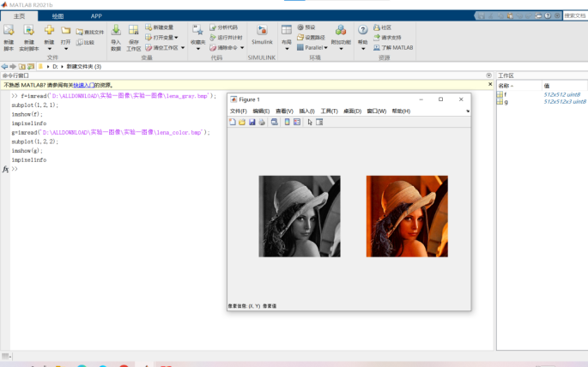Image resolution: width=588 pixels, height=367 pixels.
Task: Open Figure 1 插入(I) menu
Action: [x=306, y=111]
